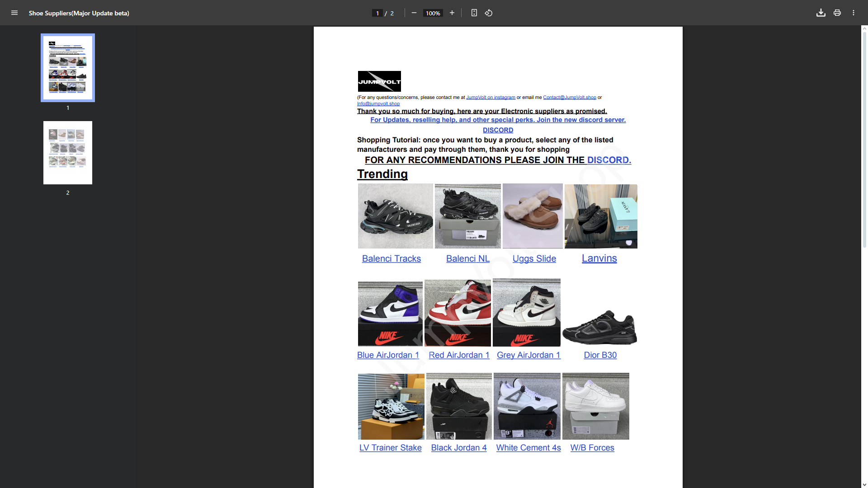Print the document

point(837,13)
